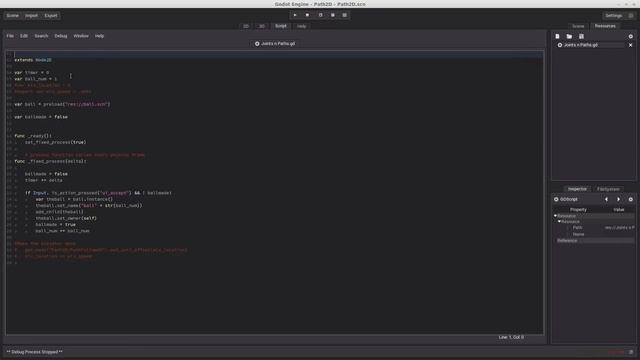Viewport: 640px width, 360px height.
Task: Play a custom scene from top toolbar
Action: pyautogui.click(x=333, y=15)
